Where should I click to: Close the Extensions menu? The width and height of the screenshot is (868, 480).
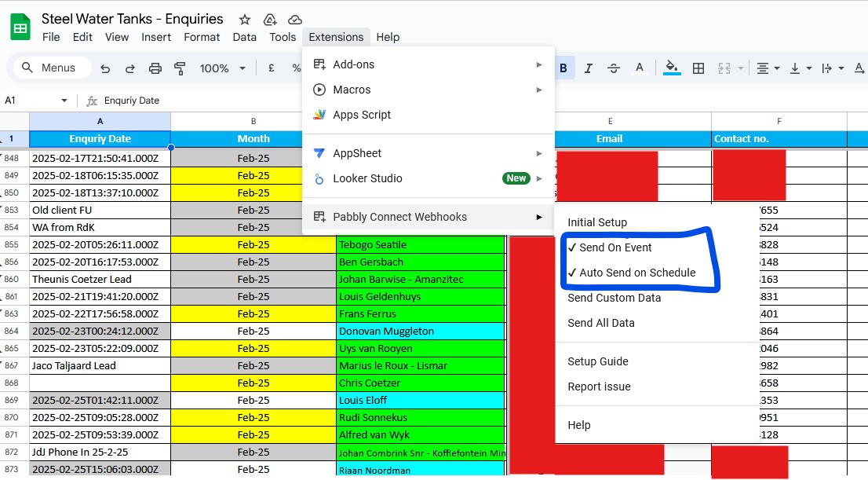(336, 37)
